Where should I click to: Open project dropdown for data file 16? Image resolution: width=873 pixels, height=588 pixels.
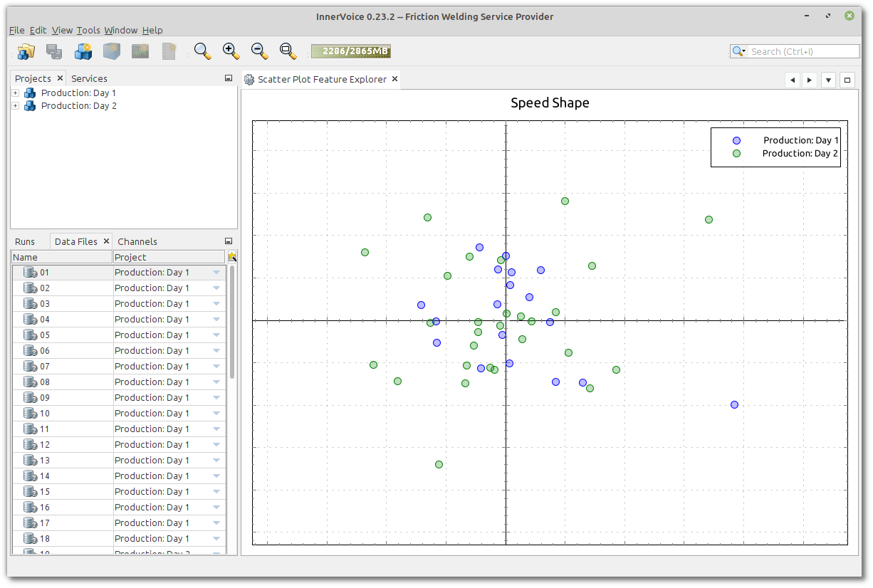click(216, 508)
